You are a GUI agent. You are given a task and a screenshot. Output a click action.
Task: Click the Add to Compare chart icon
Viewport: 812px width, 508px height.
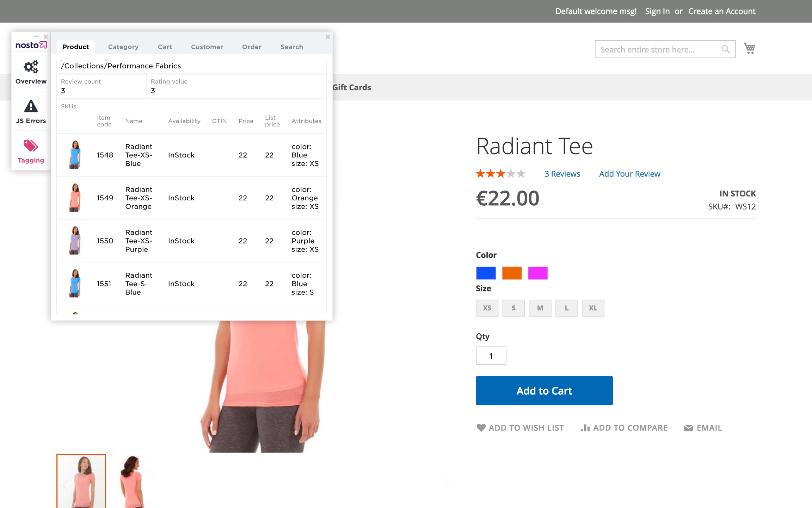[585, 428]
